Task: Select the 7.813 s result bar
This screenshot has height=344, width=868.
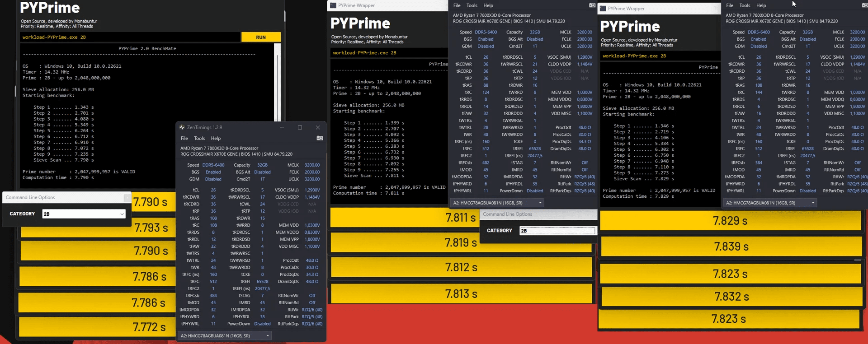Action: pyautogui.click(x=462, y=294)
